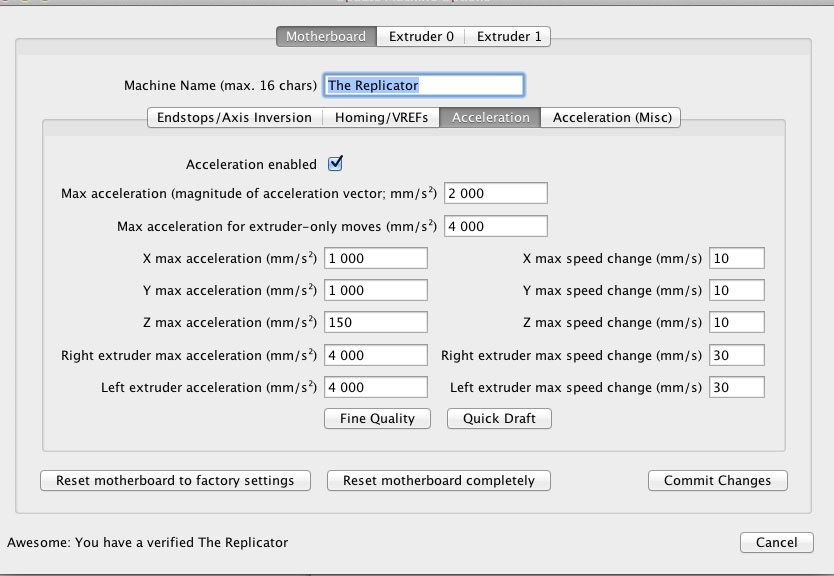Click the Max acceleration magnitude field

(x=496, y=193)
